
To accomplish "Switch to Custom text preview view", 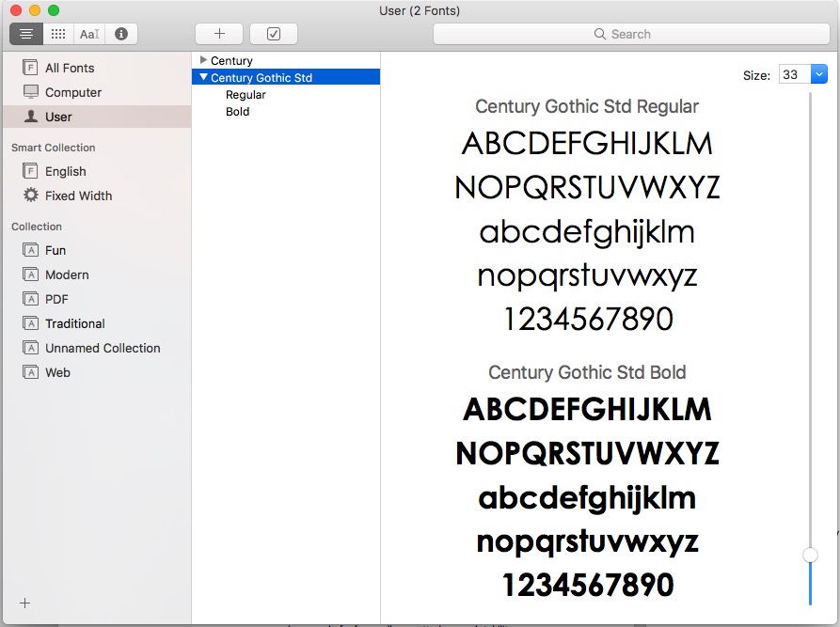I will (x=89, y=34).
